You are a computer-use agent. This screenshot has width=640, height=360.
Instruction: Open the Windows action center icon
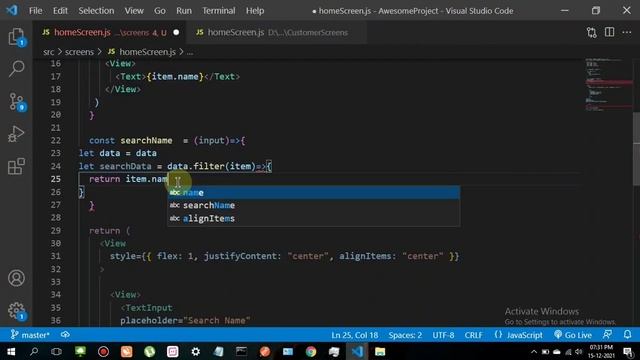coord(629,351)
